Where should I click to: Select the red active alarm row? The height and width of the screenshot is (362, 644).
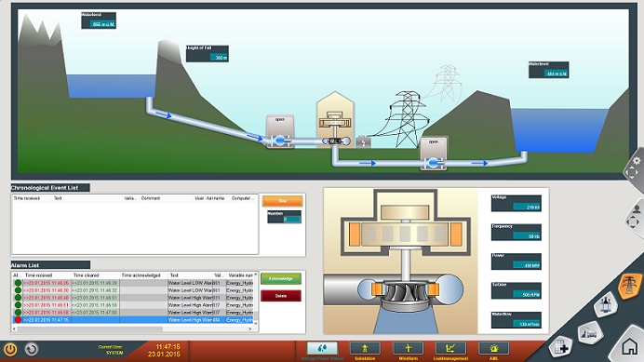click(133, 320)
